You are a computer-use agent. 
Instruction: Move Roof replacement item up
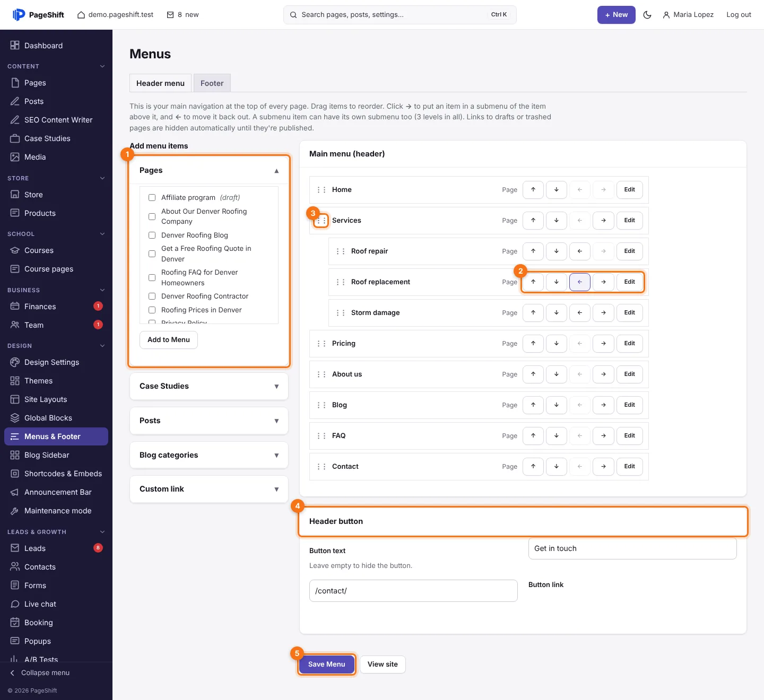(x=533, y=282)
